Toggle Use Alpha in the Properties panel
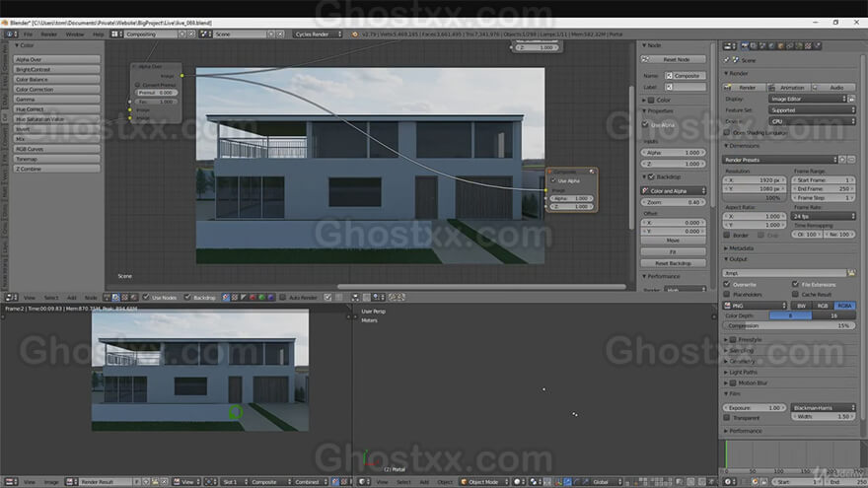 [645, 125]
